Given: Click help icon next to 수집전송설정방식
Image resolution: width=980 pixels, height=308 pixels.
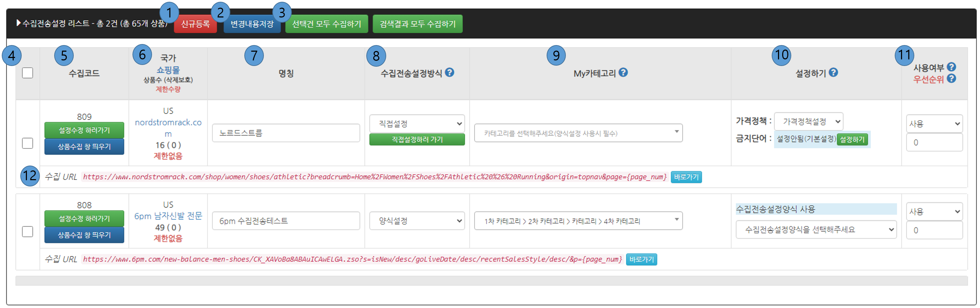Looking at the screenshot, I should 449,72.
